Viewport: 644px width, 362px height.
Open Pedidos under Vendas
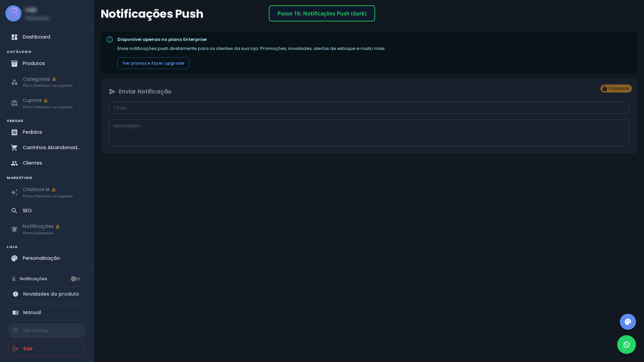click(47, 132)
